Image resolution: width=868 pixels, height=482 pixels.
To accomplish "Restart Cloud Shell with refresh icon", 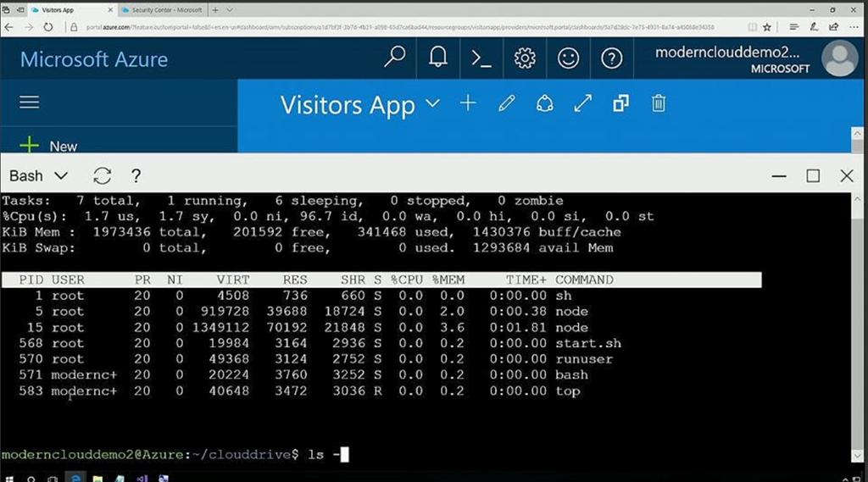I will point(103,176).
